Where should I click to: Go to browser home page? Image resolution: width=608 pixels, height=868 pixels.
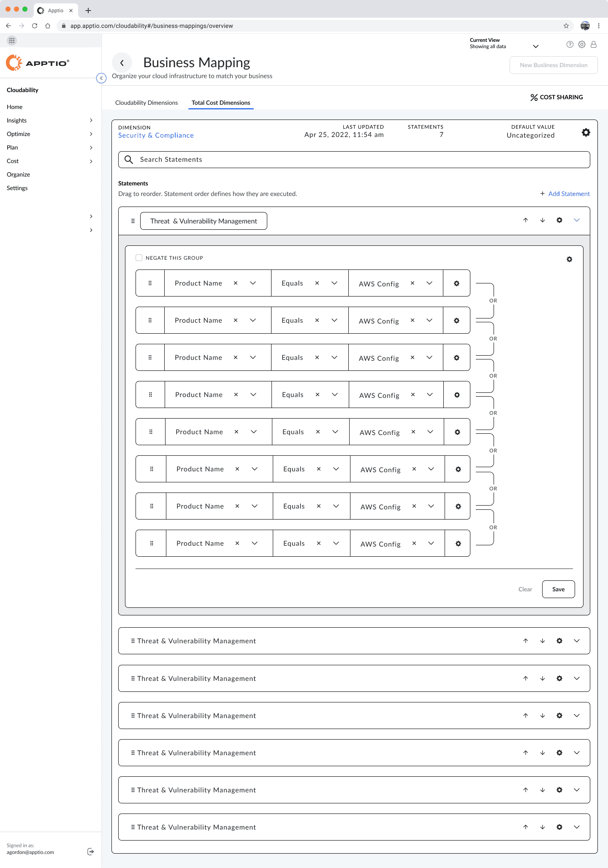48,26
